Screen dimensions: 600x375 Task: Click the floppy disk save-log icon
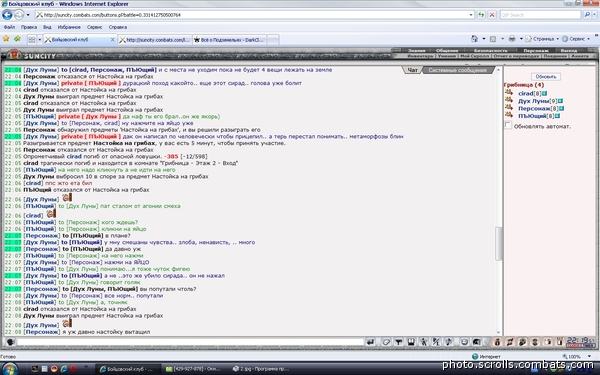[411, 342]
